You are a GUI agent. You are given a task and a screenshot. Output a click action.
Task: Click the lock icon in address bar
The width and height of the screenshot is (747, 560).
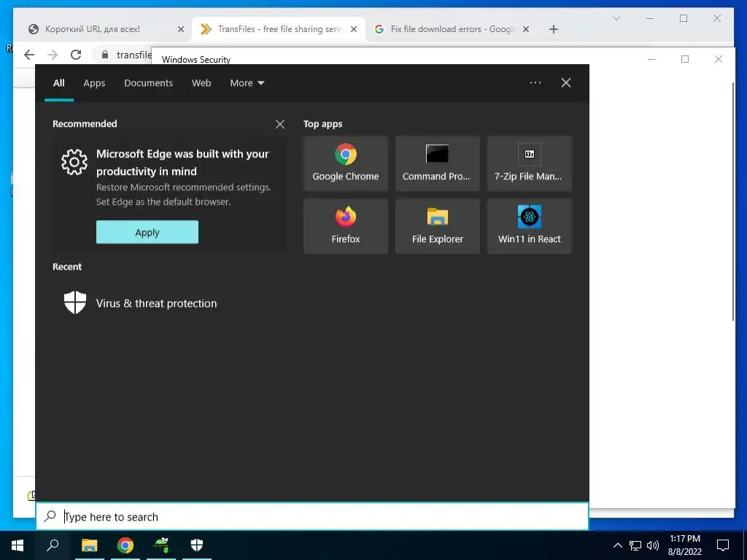[105, 55]
